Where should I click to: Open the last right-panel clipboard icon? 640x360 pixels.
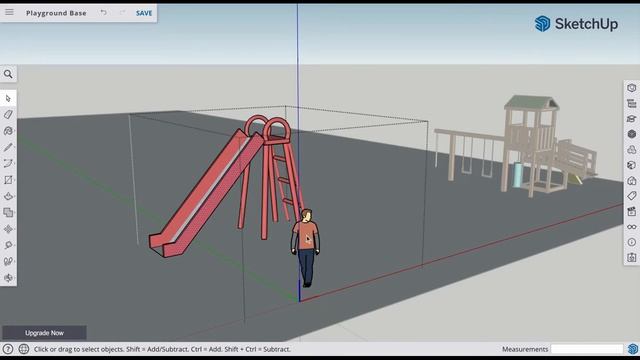[x=631, y=257]
